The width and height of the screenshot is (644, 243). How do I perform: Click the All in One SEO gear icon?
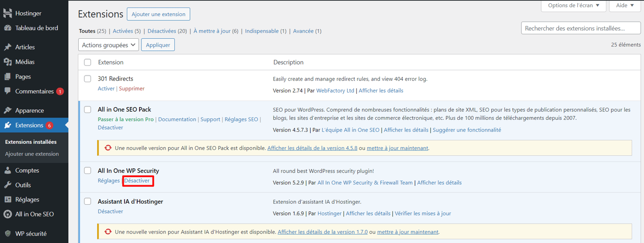[8, 214]
